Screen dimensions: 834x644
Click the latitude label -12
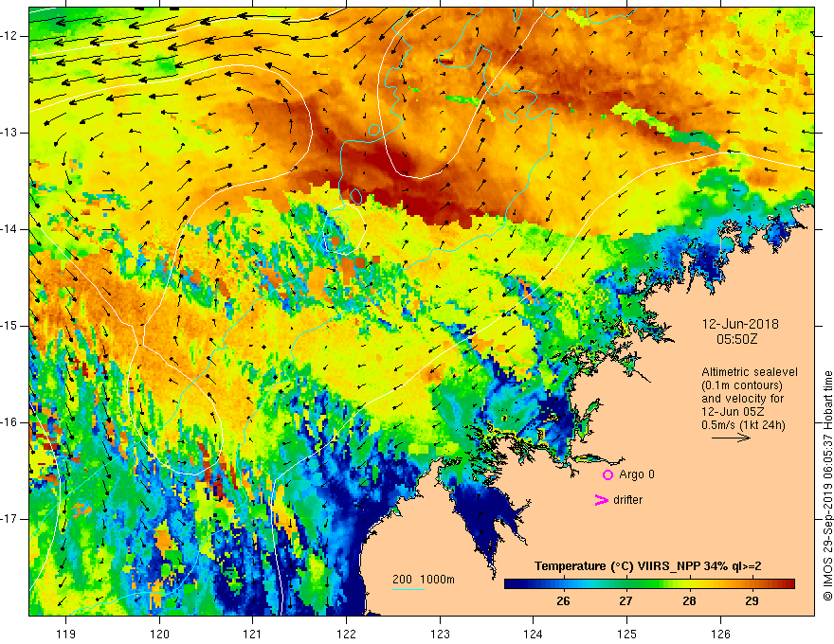(x=9, y=36)
